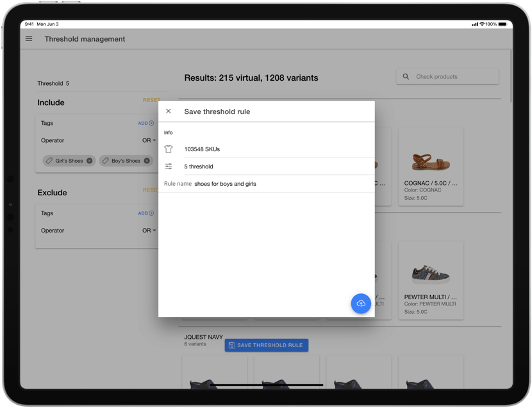Open the Exclude Operator OR dropdown
The image size is (532, 408).
(148, 231)
